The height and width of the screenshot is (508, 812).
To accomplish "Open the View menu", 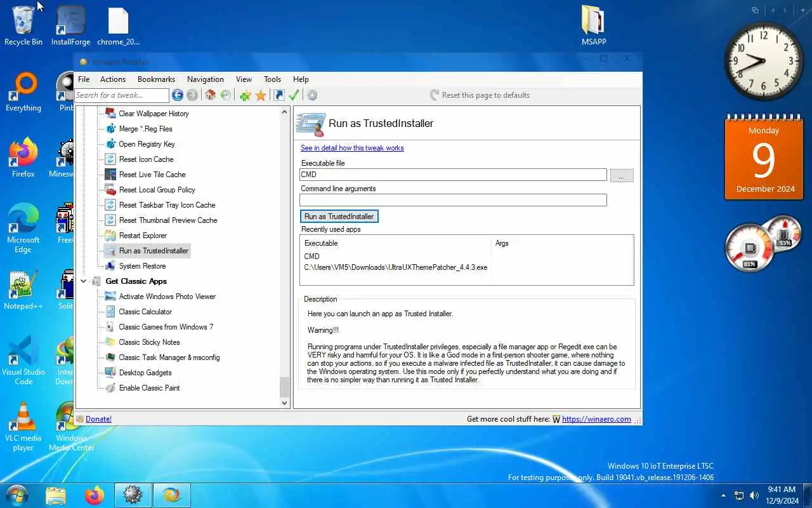I will click(244, 79).
